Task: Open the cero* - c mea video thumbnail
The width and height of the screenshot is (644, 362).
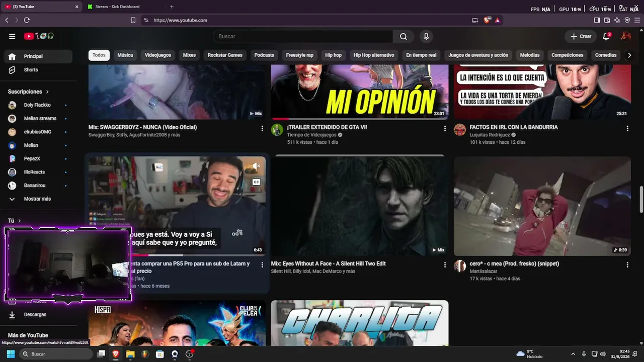Action: [542, 206]
